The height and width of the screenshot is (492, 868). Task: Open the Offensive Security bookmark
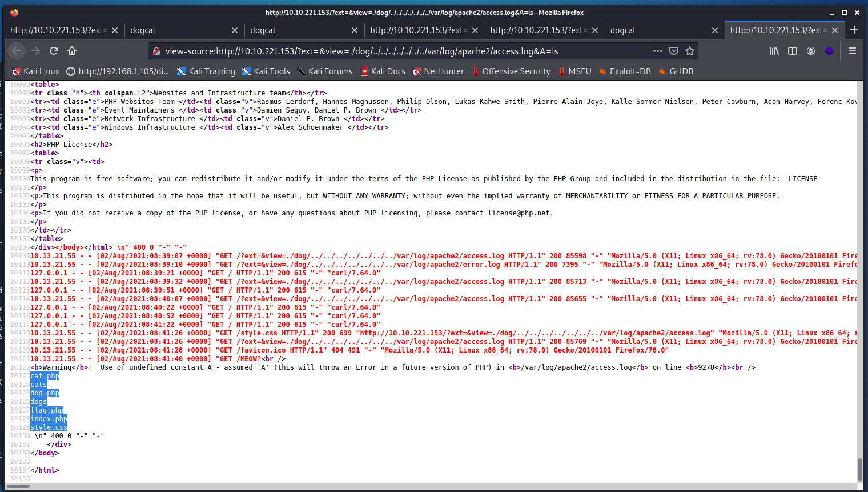click(511, 71)
